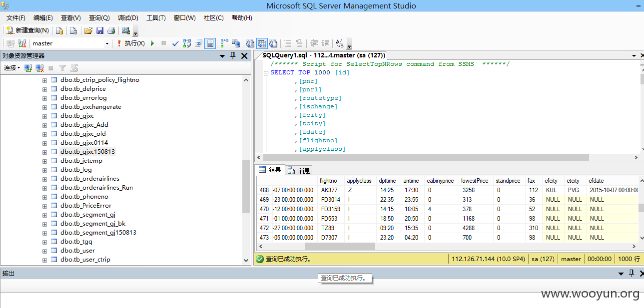Switch to the 消息 messages tab
This screenshot has height=308, width=644.
pyautogui.click(x=299, y=170)
